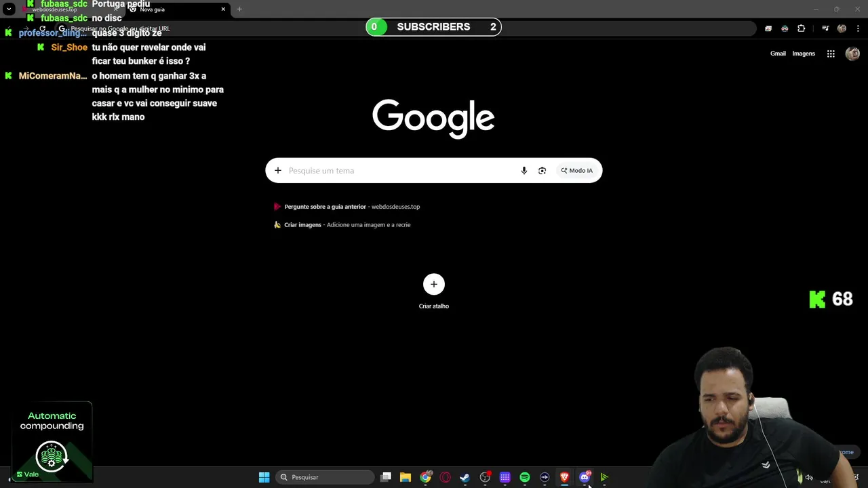The height and width of the screenshot is (488, 868).
Task: Click the rainbow window extension icon
Action: pos(768,28)
